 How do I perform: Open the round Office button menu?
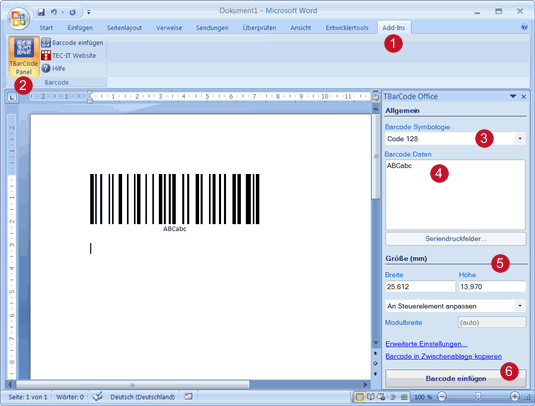(18, 18)
